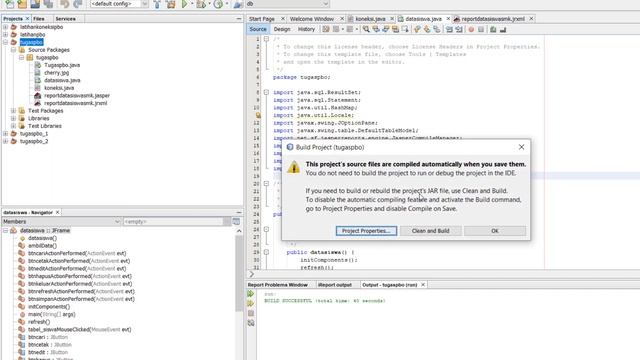Select cherry.jpg in project tree
The width and height of the screenshot is (640, 360).
[57, 73]
